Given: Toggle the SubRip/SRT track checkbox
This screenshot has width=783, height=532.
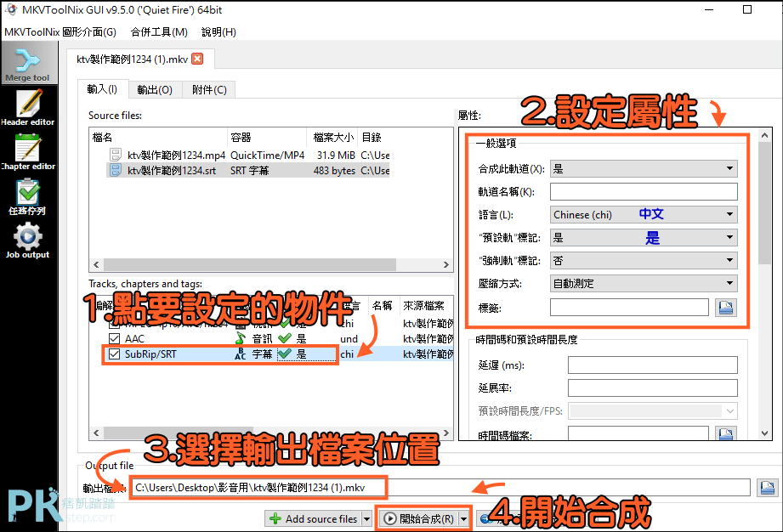Looking at the screenshot, I should [115, 354].
